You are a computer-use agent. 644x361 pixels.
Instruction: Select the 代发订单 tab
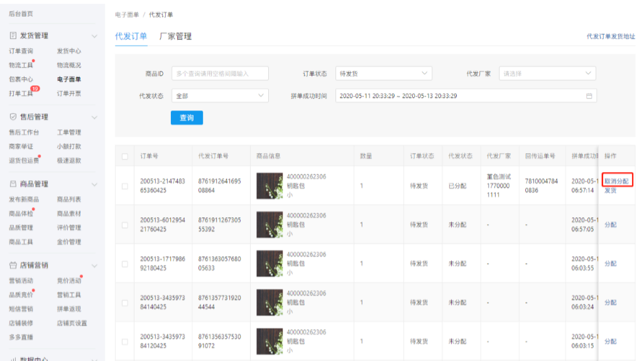pyautogui.click(x=131, y=36)
